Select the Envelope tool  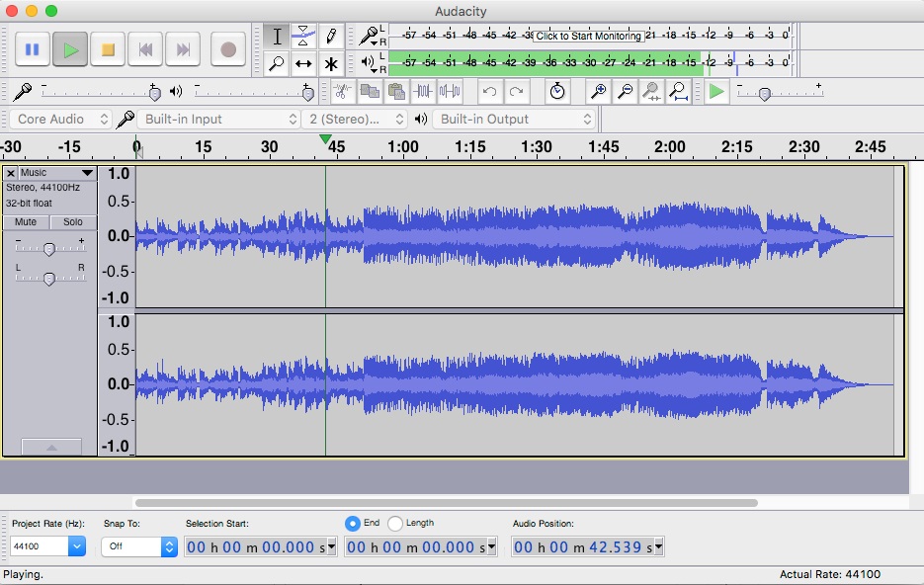(304, 36)
